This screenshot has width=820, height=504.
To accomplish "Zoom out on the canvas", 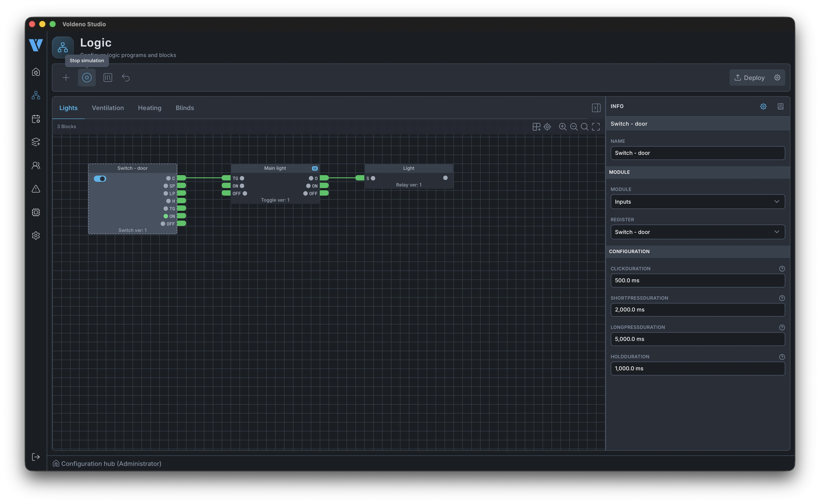I will coord(574,127).
